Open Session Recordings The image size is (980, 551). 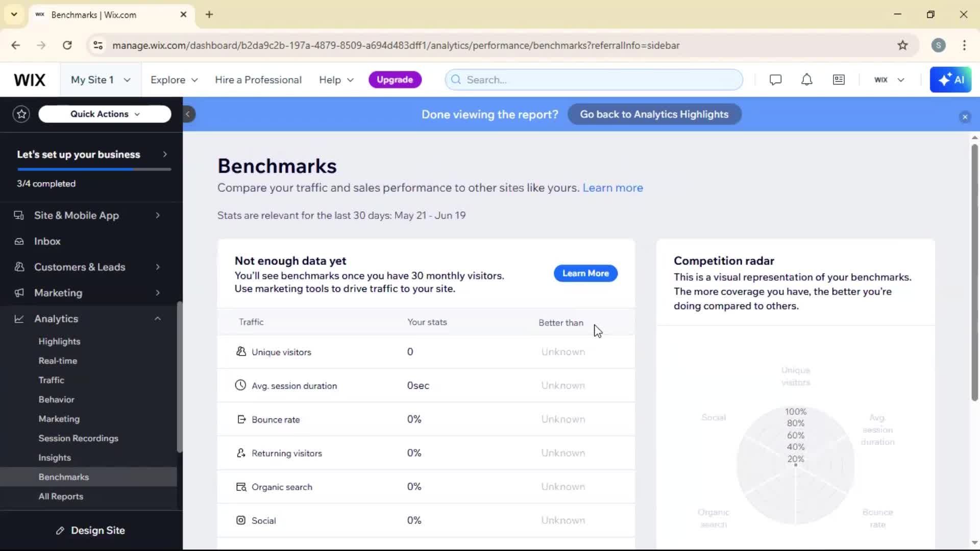[78, 438]
